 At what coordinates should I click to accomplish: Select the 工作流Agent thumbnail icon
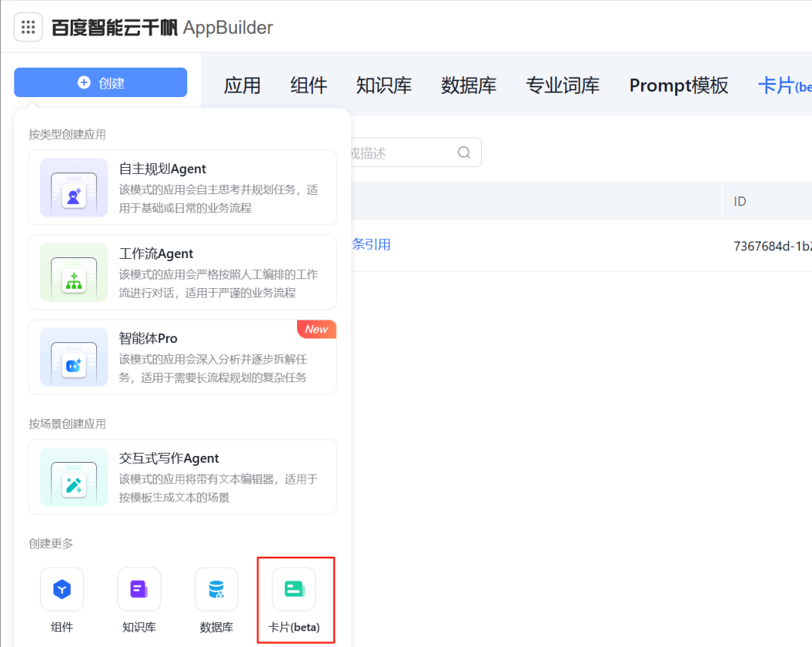click(x=74, y=272)
